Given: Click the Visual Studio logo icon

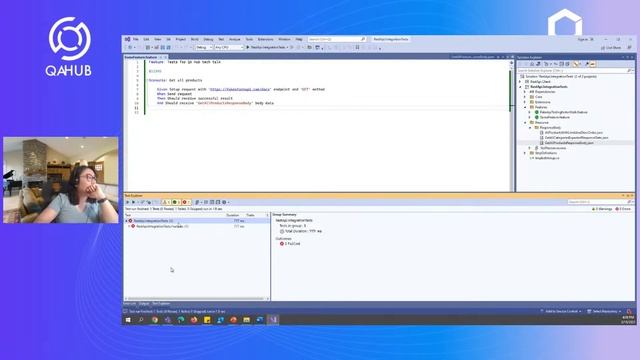Looking at the screenshot, I should [x=127, y=39].
